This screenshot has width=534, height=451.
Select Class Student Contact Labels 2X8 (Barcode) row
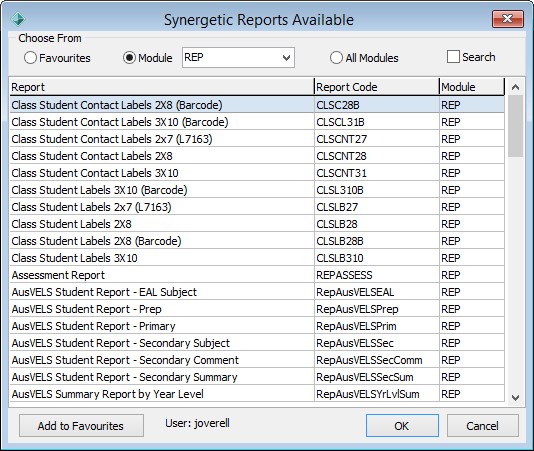(x=257, y=105)
